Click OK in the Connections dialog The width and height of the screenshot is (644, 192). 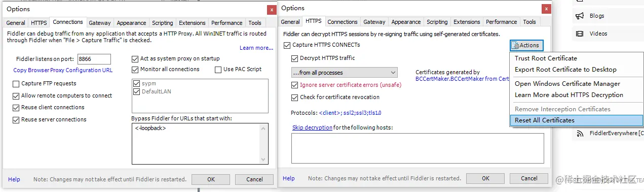tap(211, 179)
